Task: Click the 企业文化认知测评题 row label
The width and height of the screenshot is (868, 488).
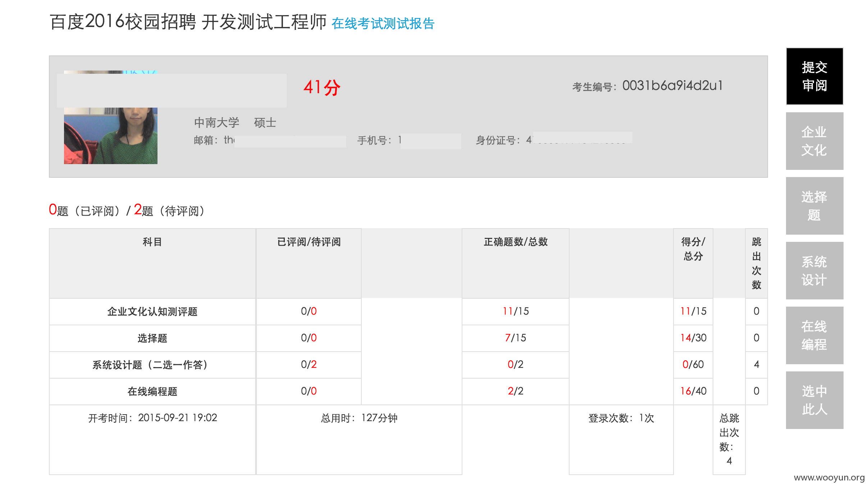Action: (152, 312)
